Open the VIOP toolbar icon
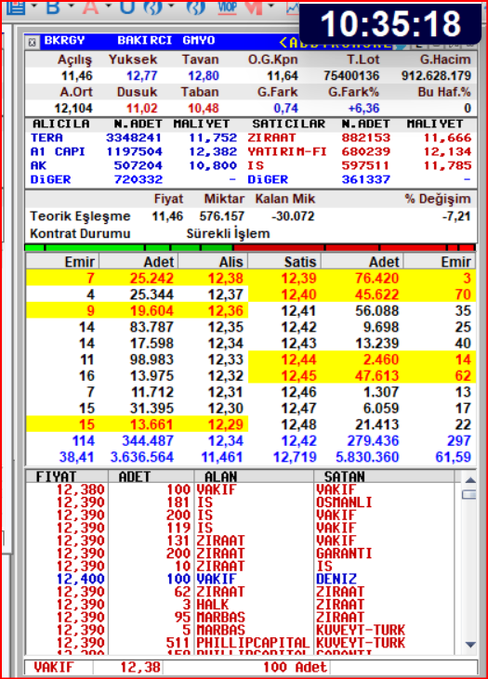Viewport: 488px width, 679px height. click(x=228, y=7)
